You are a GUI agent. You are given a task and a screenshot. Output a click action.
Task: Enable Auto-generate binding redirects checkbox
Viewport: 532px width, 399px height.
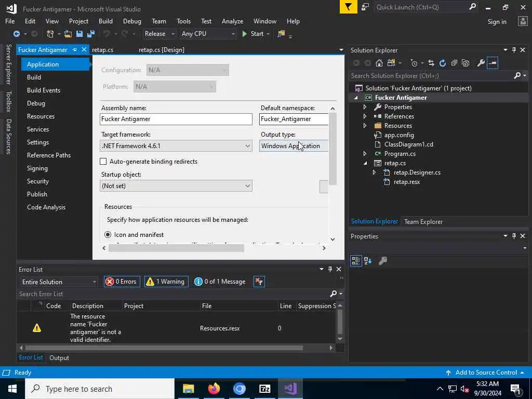click(x=103, y=162)
